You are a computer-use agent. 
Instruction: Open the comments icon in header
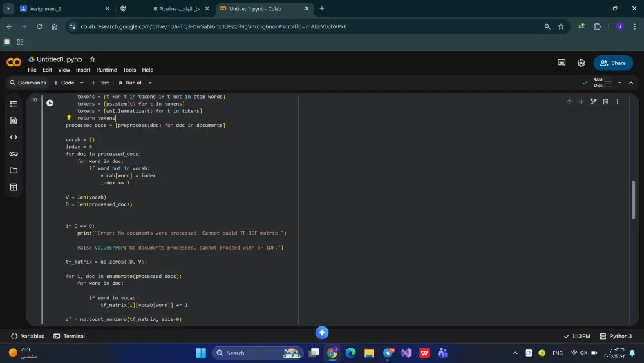(562, 63)
